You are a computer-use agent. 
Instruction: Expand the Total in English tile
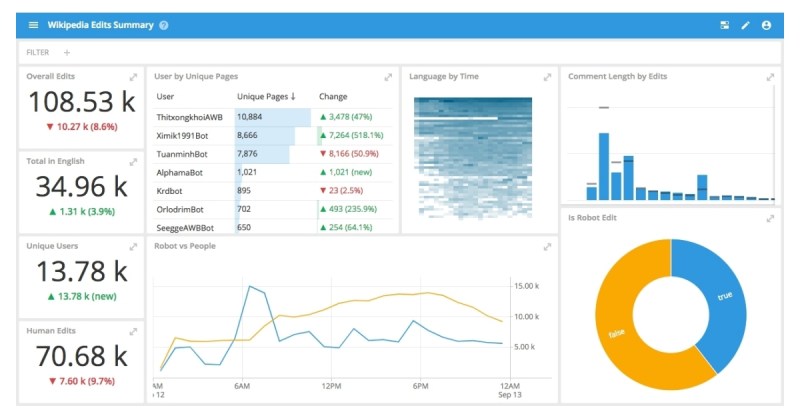pos(133,162)
